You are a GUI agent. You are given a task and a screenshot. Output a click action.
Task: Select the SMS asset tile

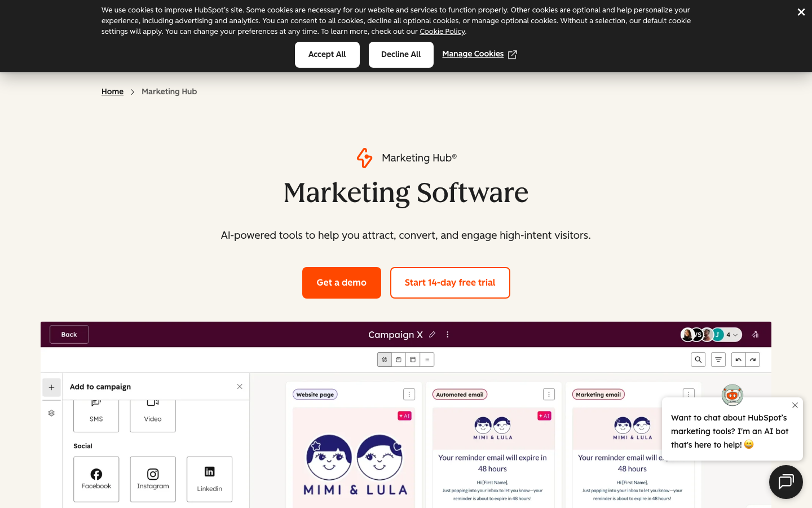pyautogui.click(x=96, y=416)
